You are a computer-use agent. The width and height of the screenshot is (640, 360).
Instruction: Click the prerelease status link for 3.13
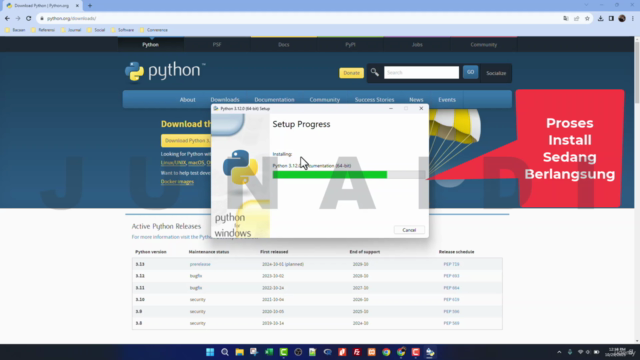click(x=200, y=264)
